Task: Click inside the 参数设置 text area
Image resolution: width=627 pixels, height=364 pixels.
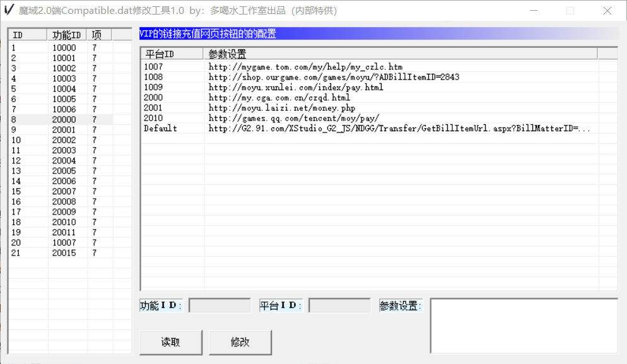Action: click(524, 326)
